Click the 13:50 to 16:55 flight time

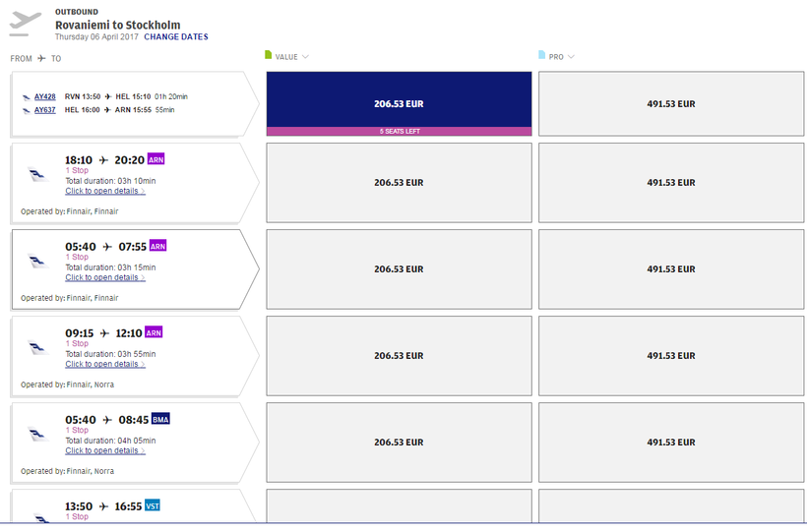[103, 506]
